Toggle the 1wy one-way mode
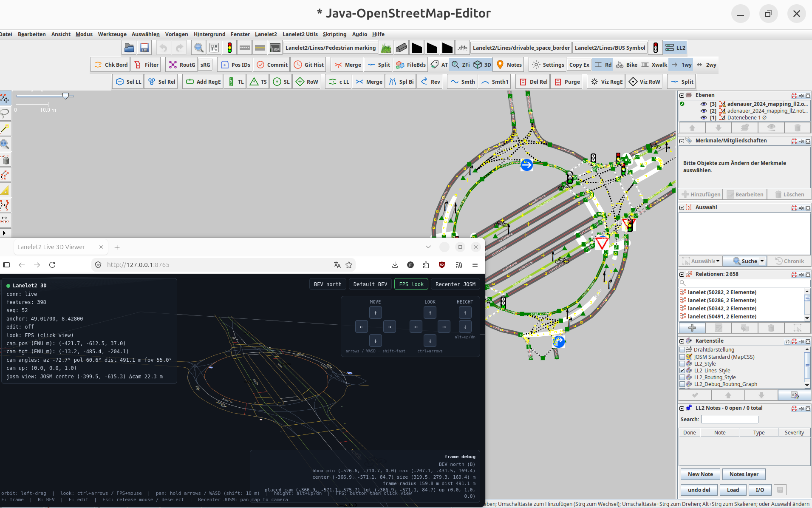Image resolution: width=812 pixels, height=508 pixels. pos(681,65)
